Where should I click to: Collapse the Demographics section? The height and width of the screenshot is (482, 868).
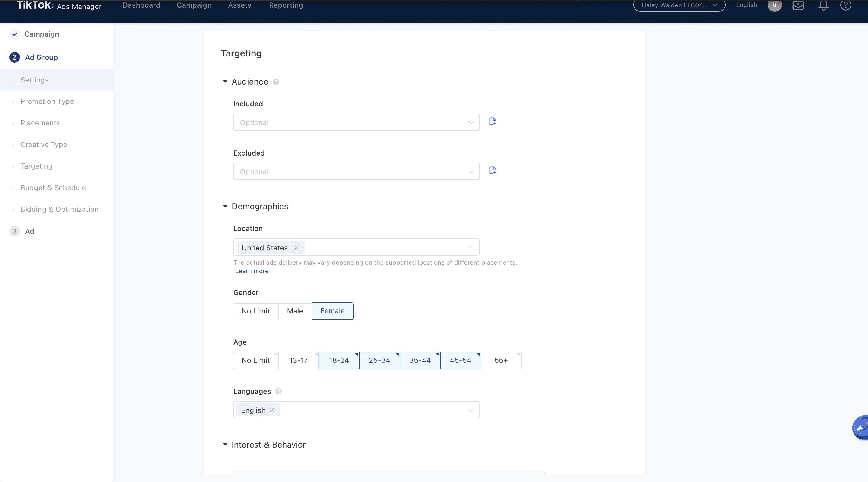tap(225, 206)
